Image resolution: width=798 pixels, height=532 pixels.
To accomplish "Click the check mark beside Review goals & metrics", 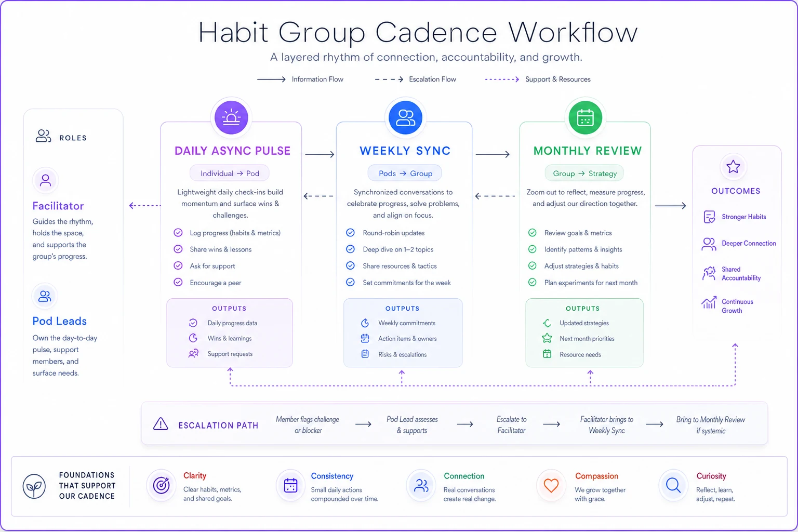I will coord(533,232).
